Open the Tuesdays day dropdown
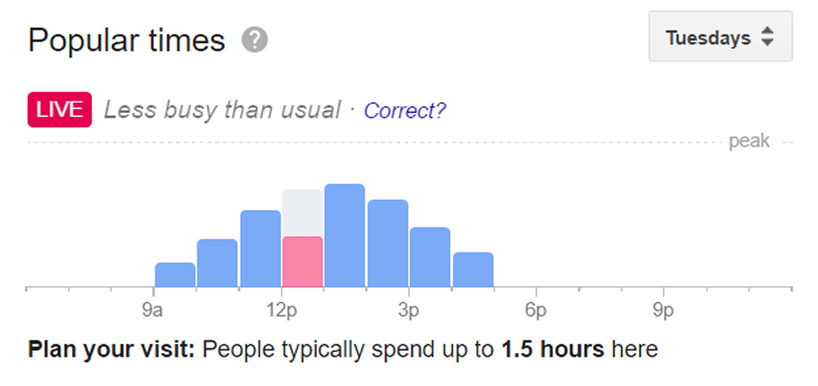 (720, 37)
